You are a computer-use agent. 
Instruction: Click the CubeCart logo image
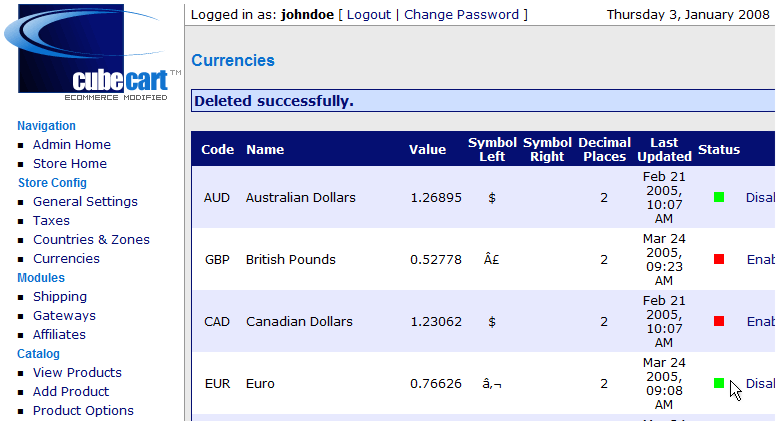93,52
